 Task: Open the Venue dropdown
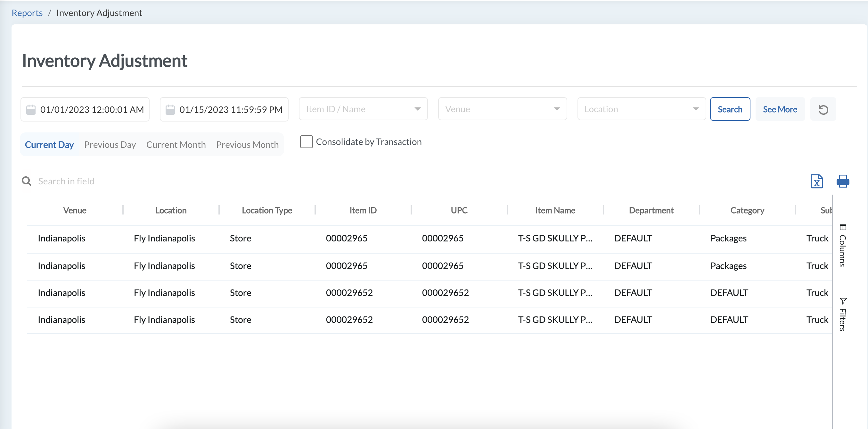click(x=556, y=109)
